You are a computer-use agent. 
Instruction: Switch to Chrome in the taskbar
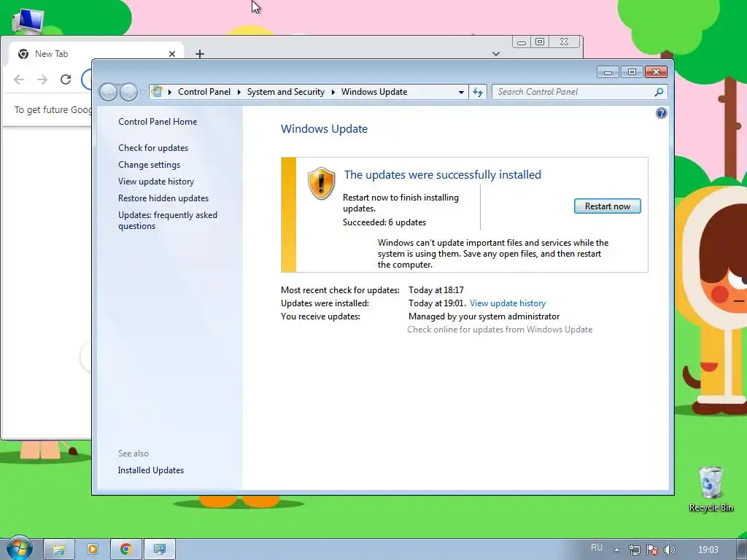tap(125, 550)
